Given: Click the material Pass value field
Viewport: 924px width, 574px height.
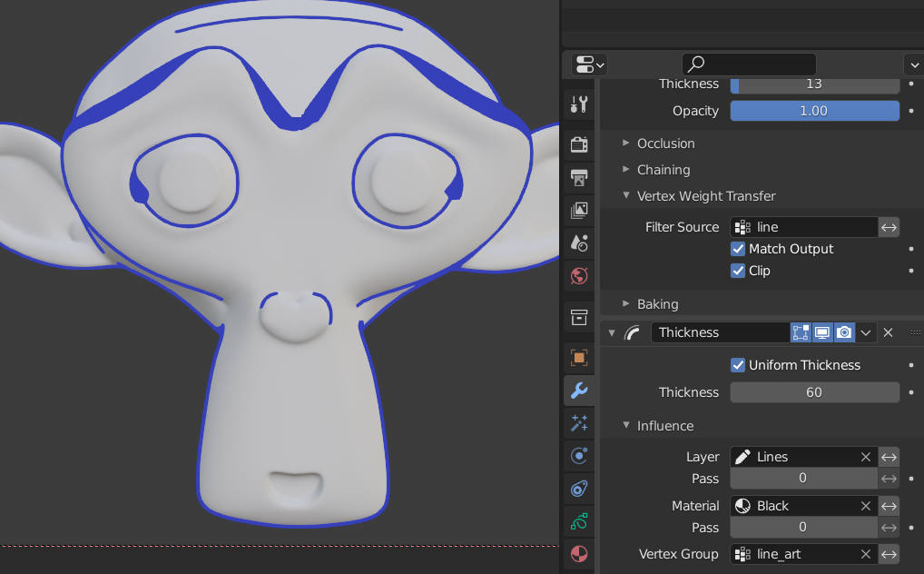Looking at the screenshot, I should 804,528.
